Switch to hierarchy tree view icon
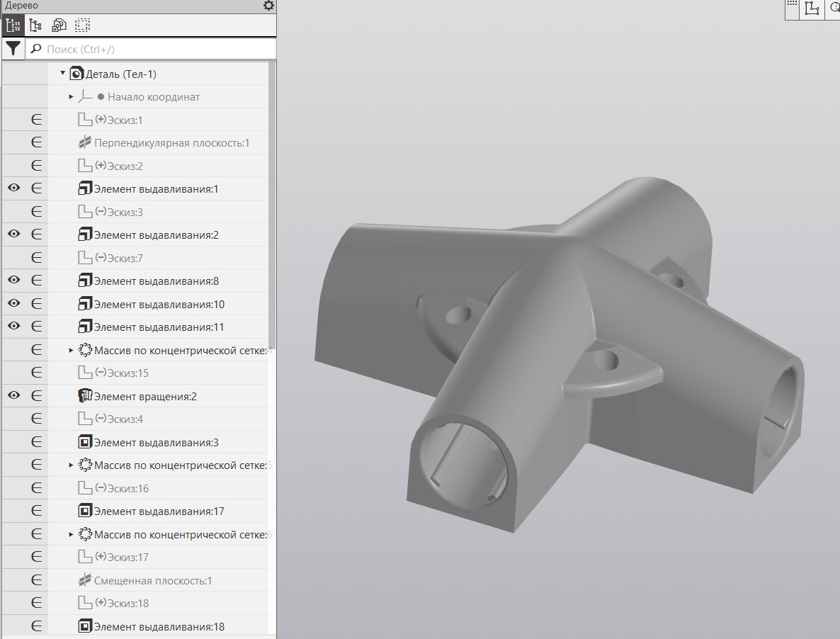This screenshot has width=840, height=639. (35, 26)
